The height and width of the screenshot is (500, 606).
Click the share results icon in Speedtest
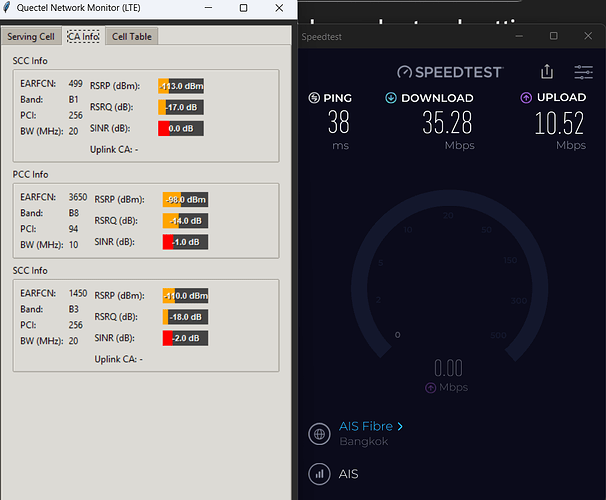[x=546, y=72]
